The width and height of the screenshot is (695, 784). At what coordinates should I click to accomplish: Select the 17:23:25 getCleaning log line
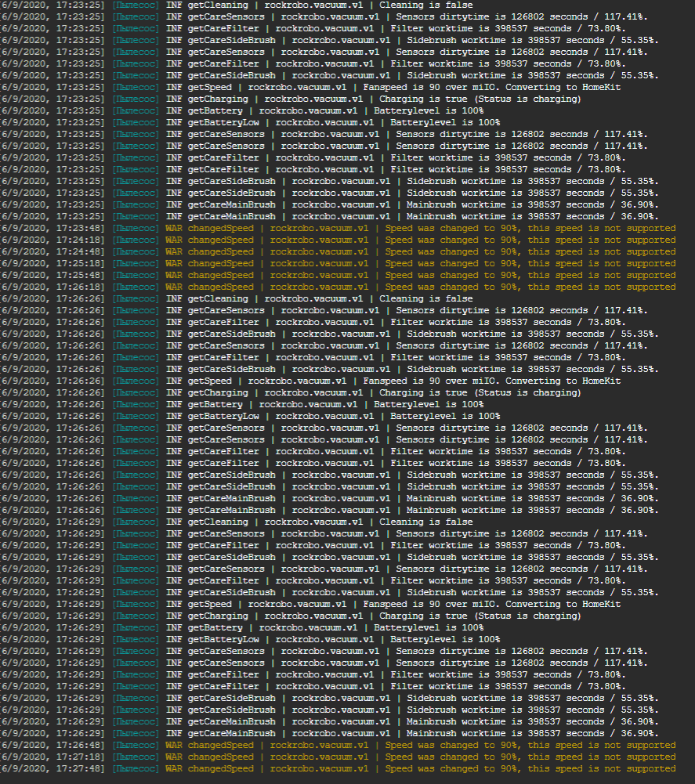pyautogui.click(x=236, y=5)
